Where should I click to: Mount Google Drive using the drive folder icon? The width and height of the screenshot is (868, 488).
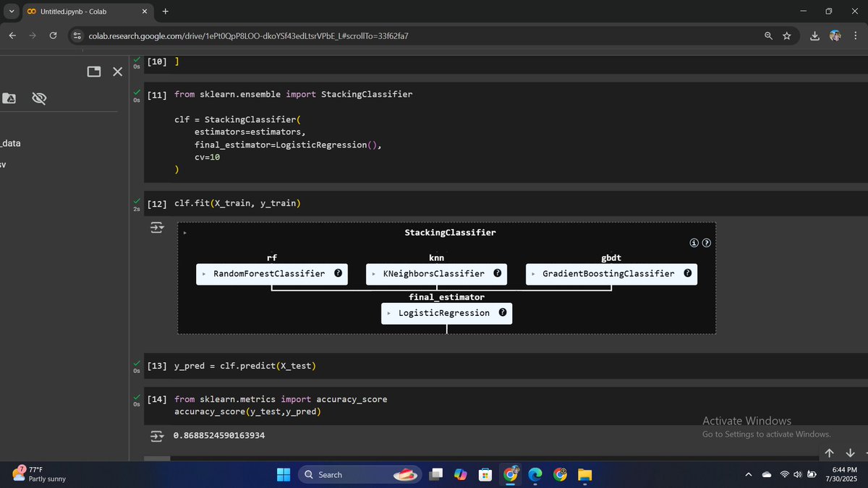[x=9, y=98]
